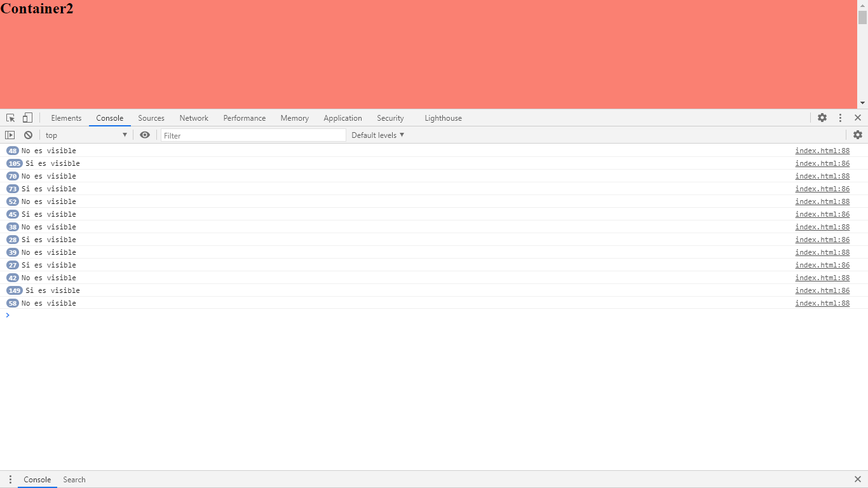This screenshot has width=868, height=488.
Task: Expand the Default levels dropdown
Action: click(x=378, y=135)
